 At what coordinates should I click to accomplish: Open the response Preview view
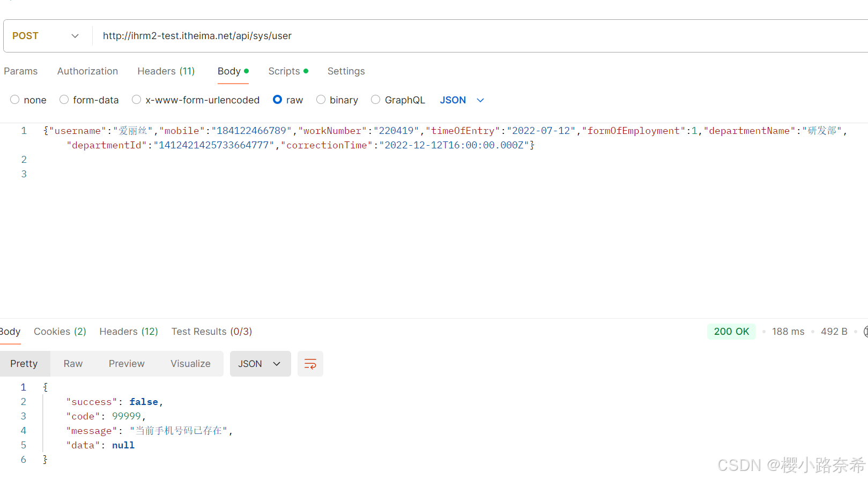click(127, 364)
